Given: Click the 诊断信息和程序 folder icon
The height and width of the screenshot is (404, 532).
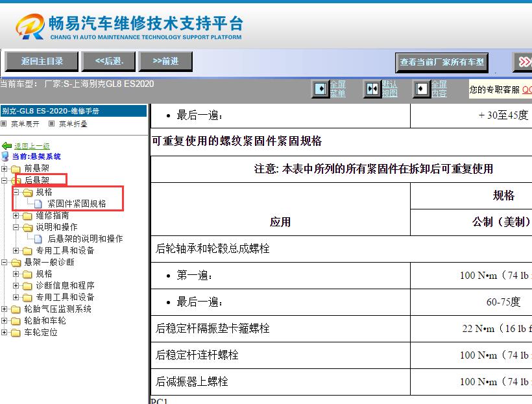Looking at the screenshot, I should pos(27,286).
